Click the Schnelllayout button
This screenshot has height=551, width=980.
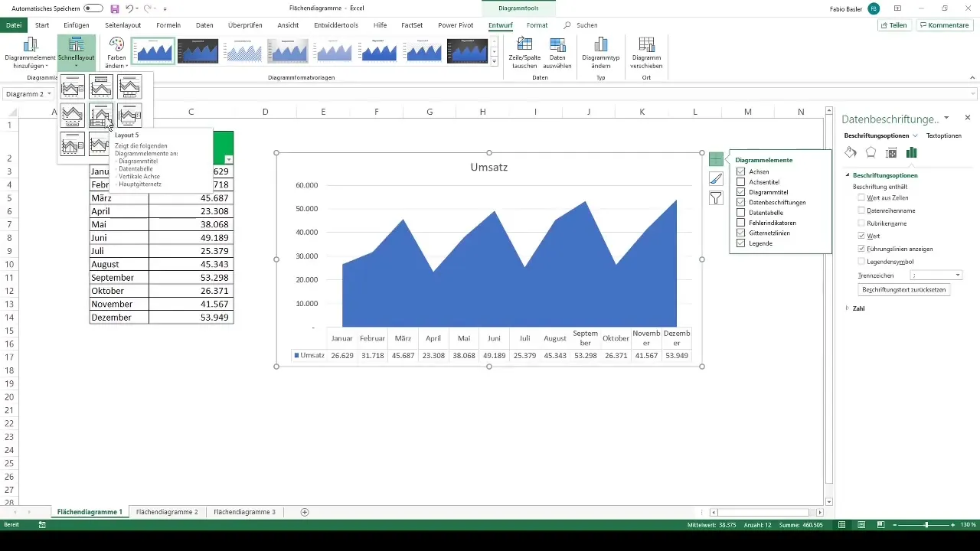(x=76, y=53)
